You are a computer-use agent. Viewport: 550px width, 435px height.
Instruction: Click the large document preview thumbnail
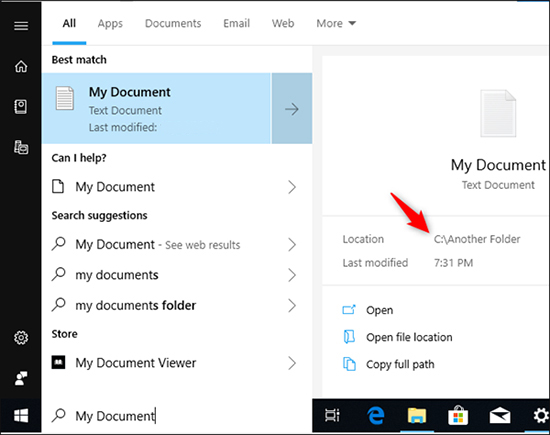498,113
